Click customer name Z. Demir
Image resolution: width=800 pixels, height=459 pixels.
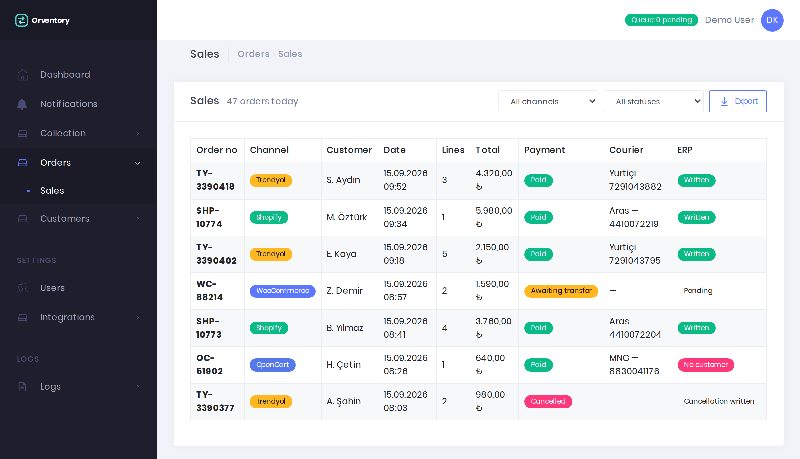click(x=344, y=291)
